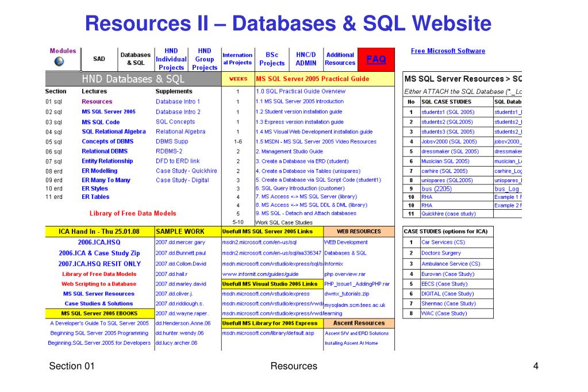Click the globe icon under Modules

(x=59, y=61)
